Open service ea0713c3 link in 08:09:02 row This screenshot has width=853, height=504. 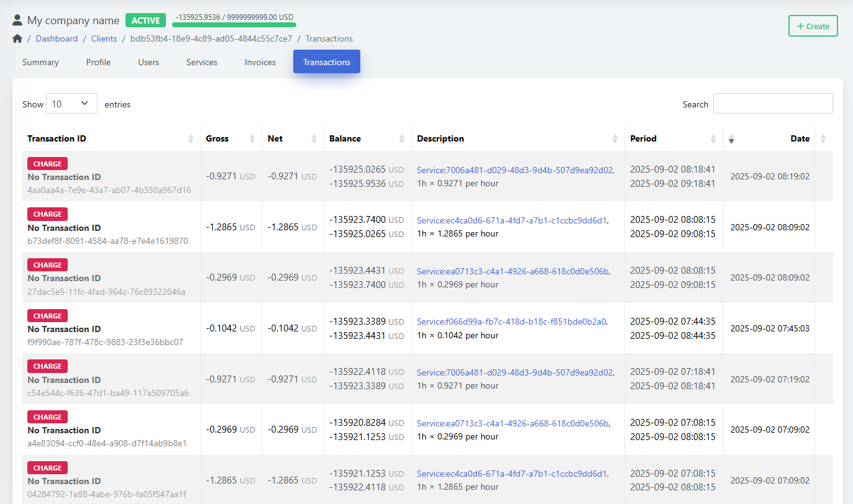click(513, 271)
